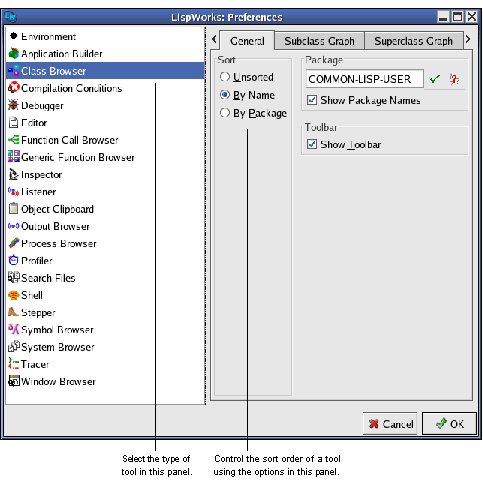Image resolution: width=483 pixels, height=485 pixels.
Task: Select the Inspector microscope icon
Action: [13, 174]
